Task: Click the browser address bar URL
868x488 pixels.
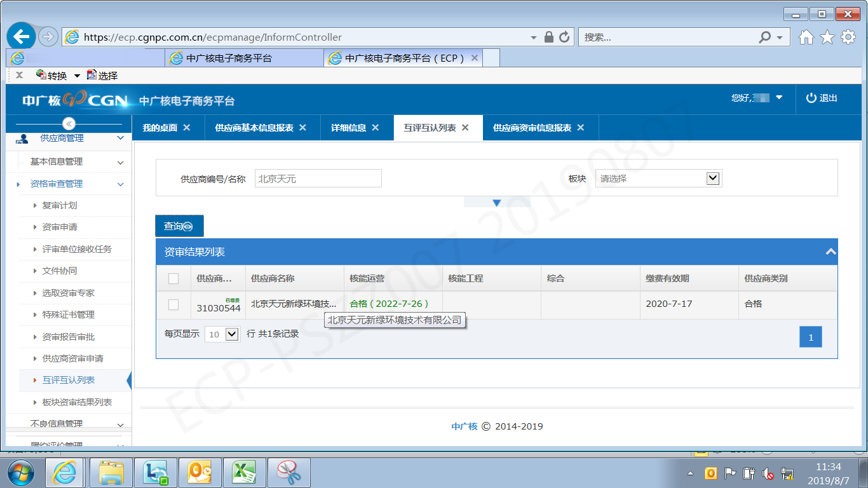Action: [x=213, y=37]
